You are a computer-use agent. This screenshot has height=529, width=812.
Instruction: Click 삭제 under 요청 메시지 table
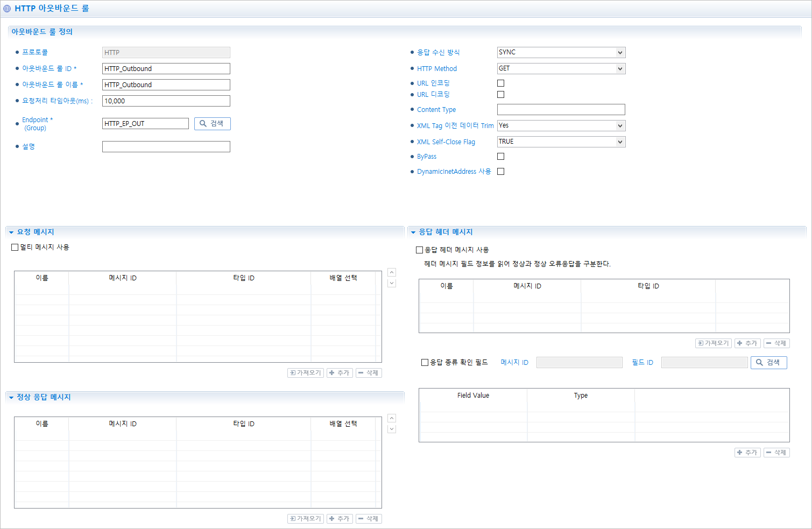369,373
